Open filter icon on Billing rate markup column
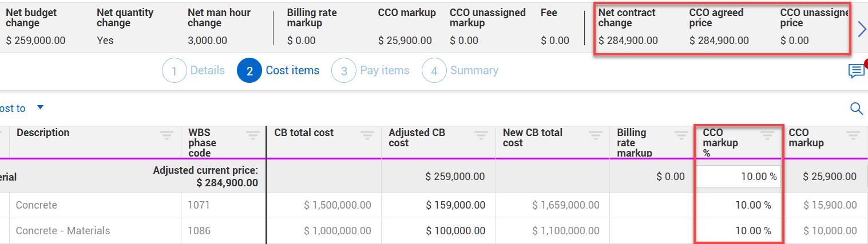Image resolution: width=868 pixels, height=244 pixels. click(681, 135)
